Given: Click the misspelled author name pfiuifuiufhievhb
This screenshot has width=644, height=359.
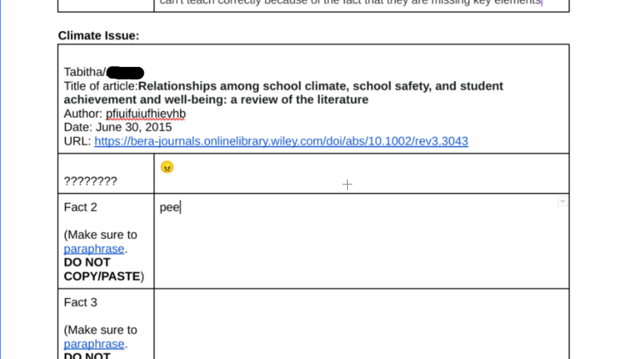Looking at the screenshot, I should click(x=146, y=114).
